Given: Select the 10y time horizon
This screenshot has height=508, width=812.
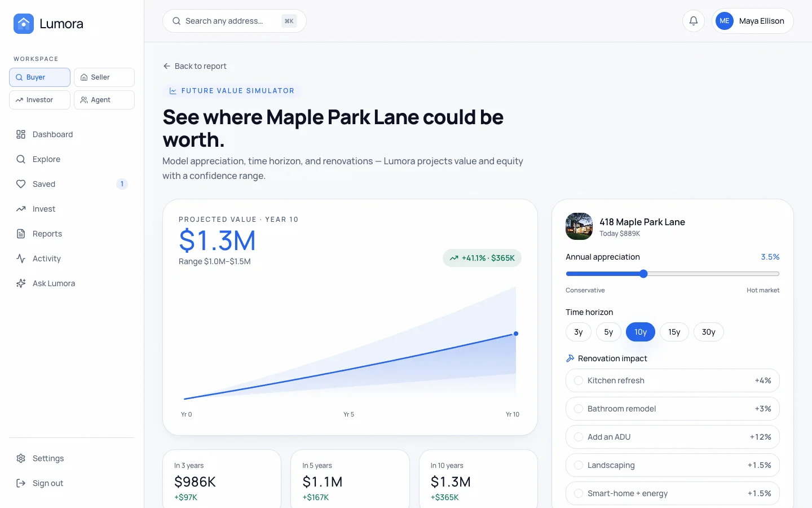Looking at the screenshot, I should (x=641, y=332).
